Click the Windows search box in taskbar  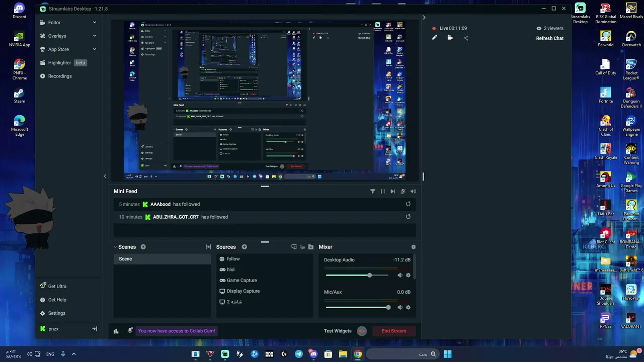coord(402,354)
